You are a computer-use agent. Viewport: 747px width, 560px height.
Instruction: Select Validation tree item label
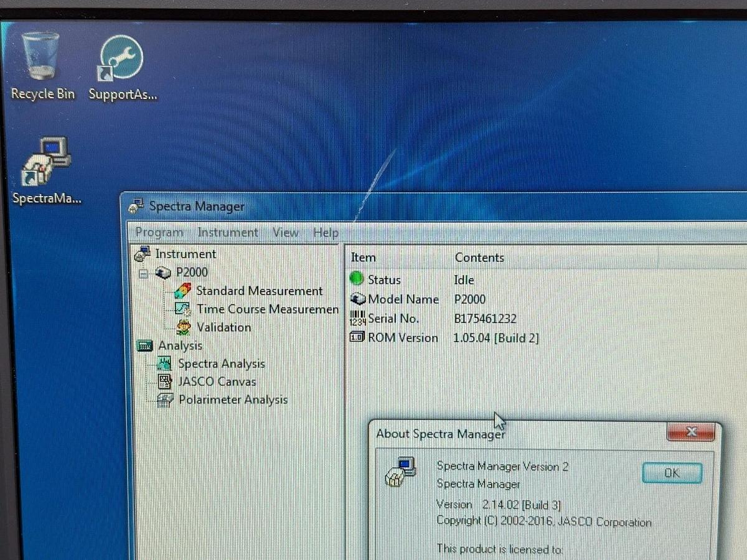click(224, 327)
